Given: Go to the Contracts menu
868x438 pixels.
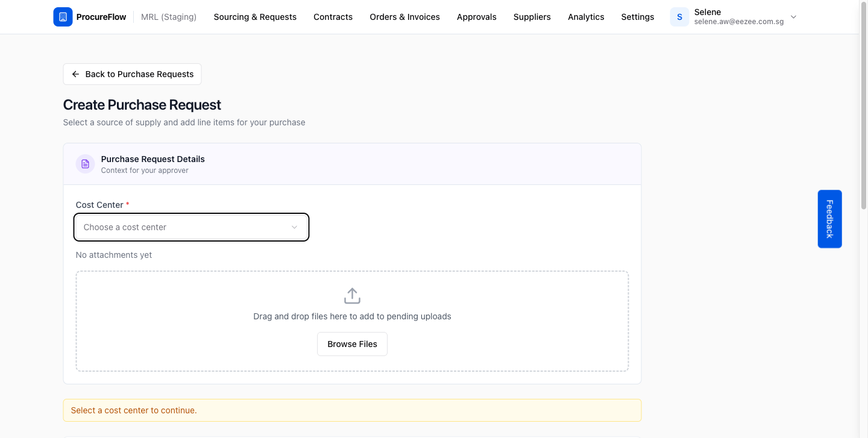Looking at the screenshot, I should coord(333,17).
